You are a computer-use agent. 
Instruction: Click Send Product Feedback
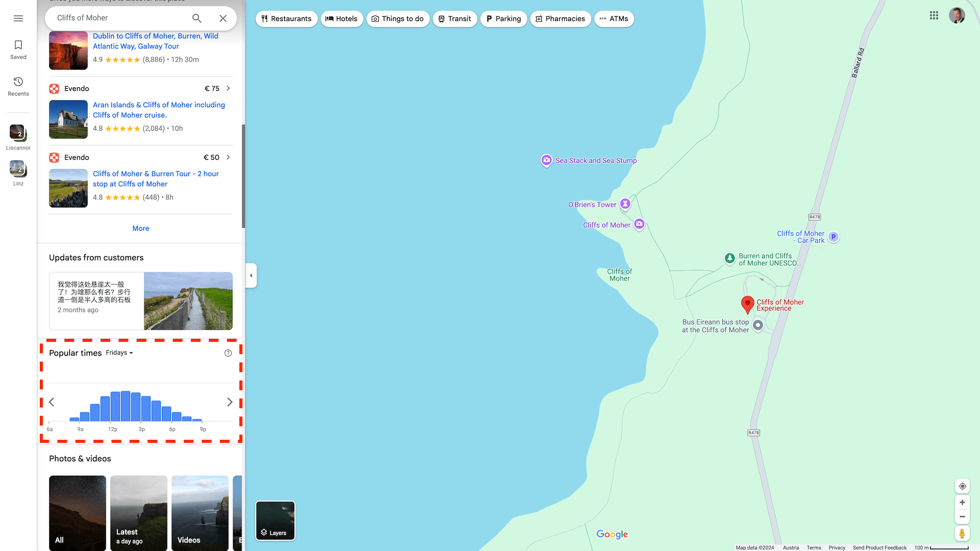879,547
